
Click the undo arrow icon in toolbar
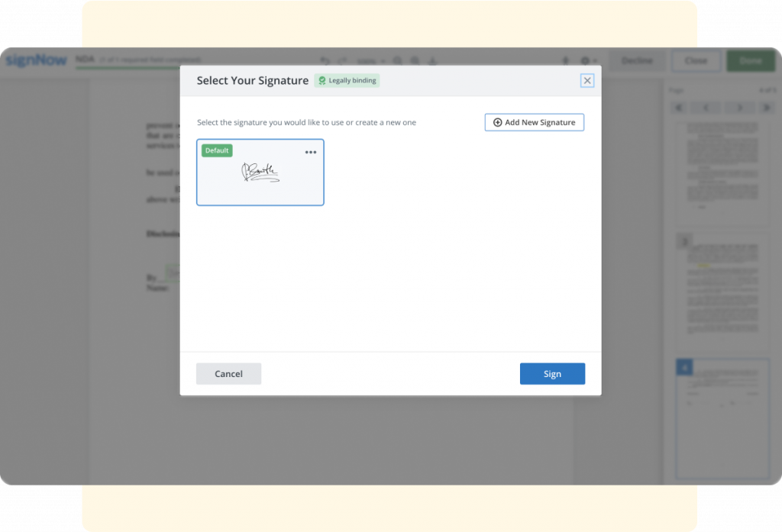[325, 60]
